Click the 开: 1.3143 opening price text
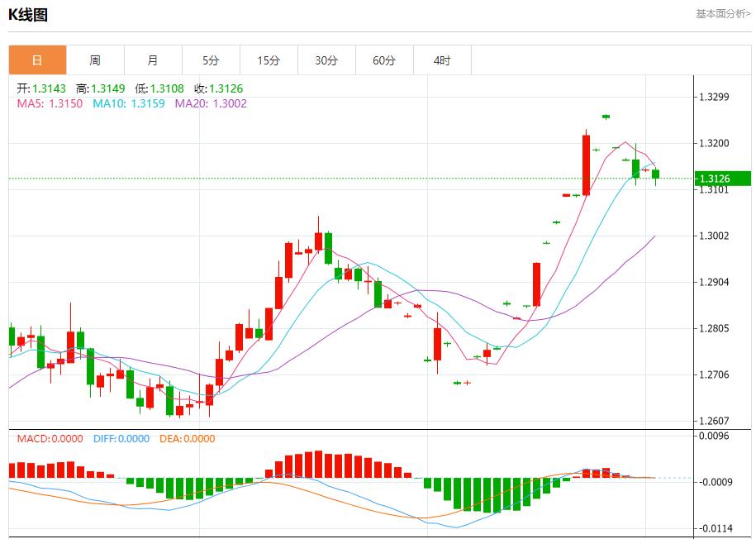This screenshot has height=539, width=756. point(43,88)
